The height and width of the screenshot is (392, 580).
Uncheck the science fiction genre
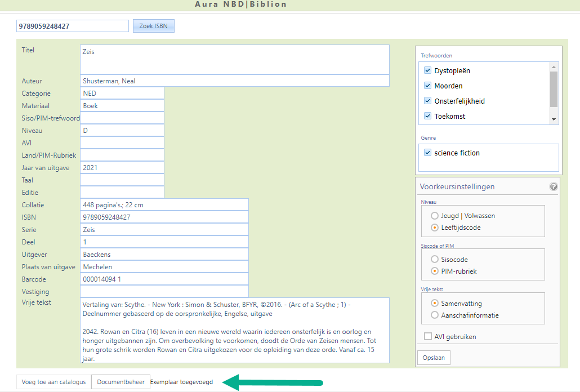(428, 153)
